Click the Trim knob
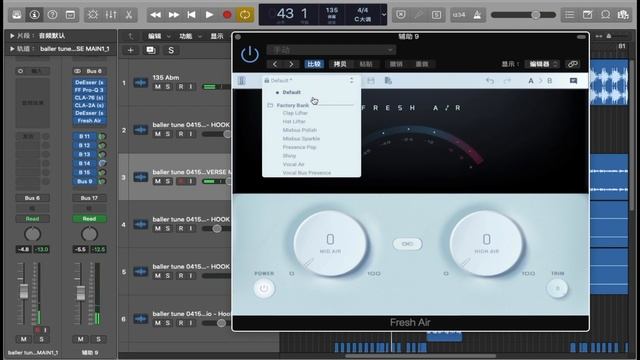This screenshot has width=640, height=360. coord(558,289)
